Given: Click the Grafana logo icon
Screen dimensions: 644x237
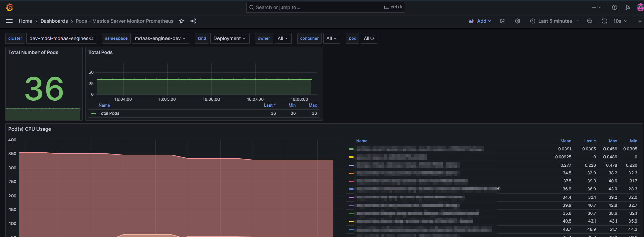Looking at the screenshot, I should [x=9, y=7].
